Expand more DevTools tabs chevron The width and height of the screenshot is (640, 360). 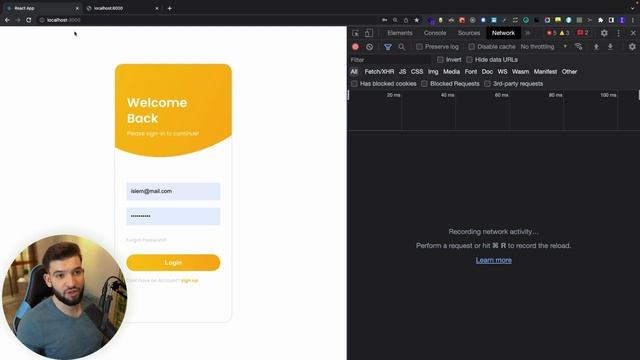527,33
